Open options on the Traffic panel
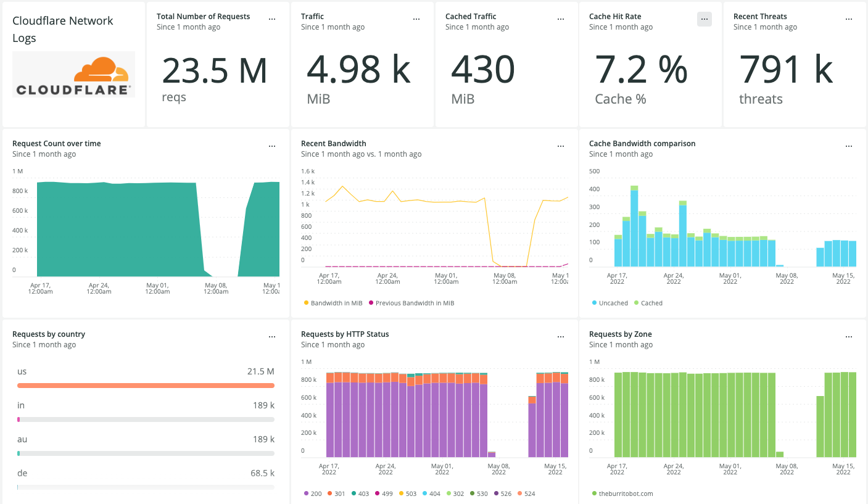Viewport: 868px width, 504px height. (x=416, y=19)
